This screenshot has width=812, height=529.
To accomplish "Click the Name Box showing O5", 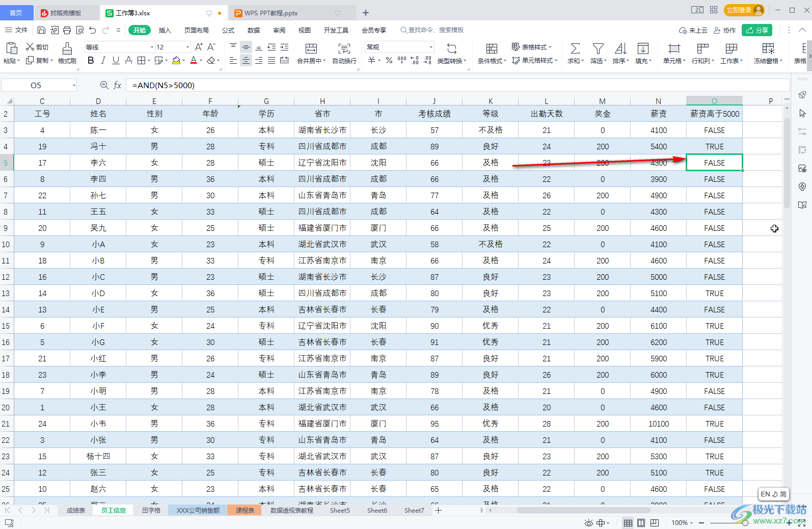I will point(39,85).
